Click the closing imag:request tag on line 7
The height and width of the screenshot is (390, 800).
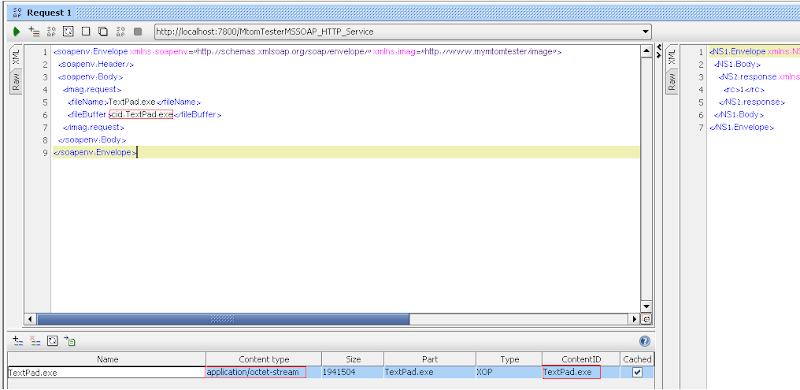tap(93, 127)
